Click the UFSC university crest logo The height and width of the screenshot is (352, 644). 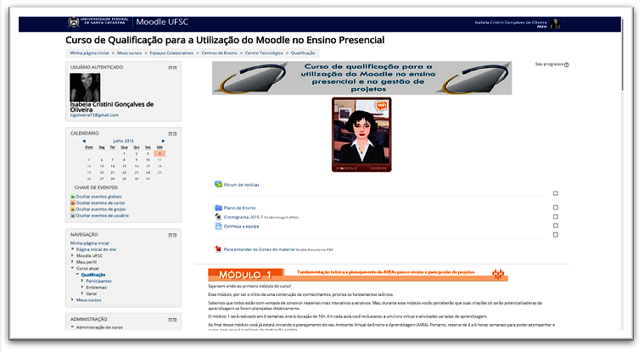click(x=74, y=22)
